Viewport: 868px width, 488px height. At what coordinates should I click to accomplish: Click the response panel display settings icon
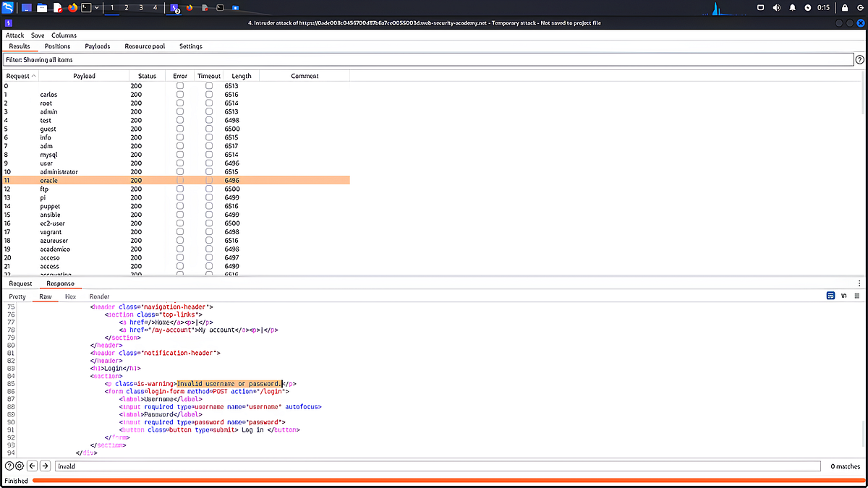(x=830, y=296)
